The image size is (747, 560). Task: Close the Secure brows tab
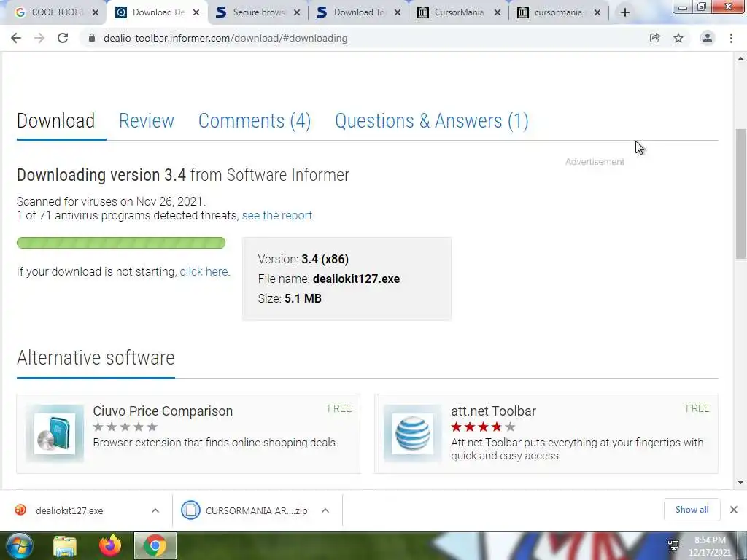[297, 12]
